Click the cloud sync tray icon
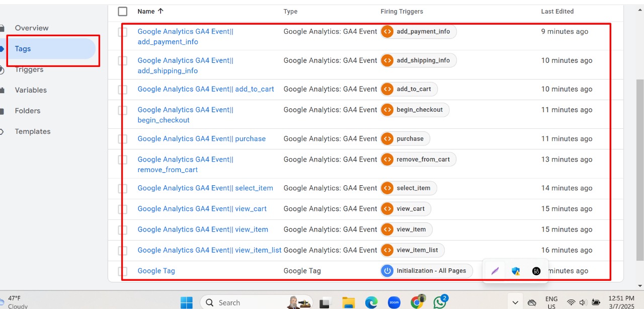 pyautogui.click(x=532, y=302)
